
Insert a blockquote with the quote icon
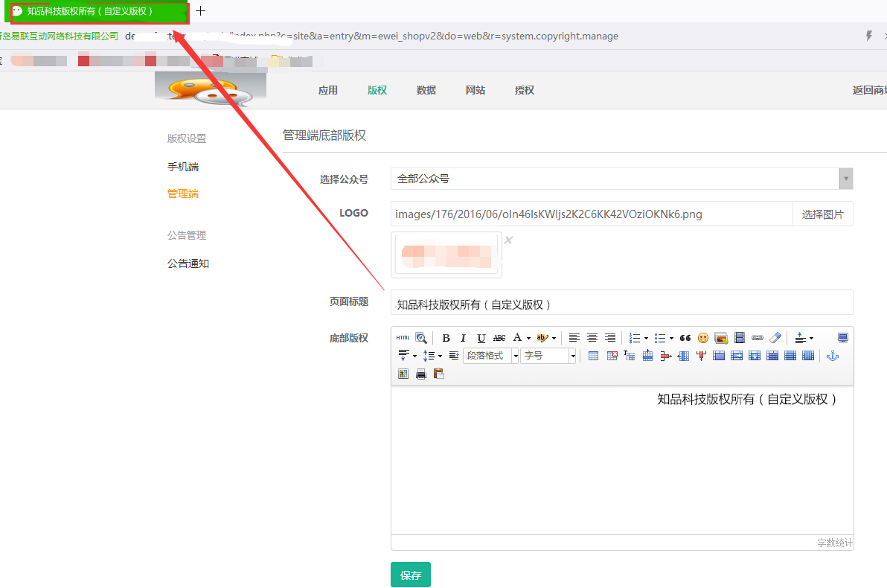point(685,338)
